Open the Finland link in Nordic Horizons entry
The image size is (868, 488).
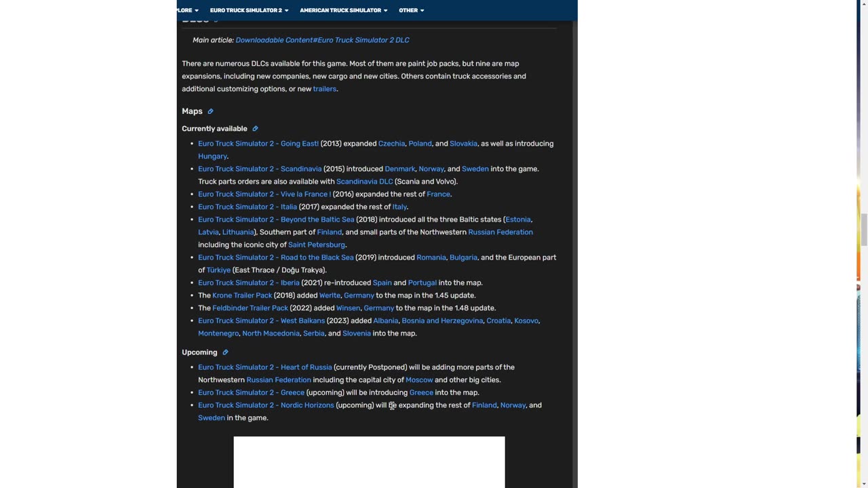coord(484,405)
